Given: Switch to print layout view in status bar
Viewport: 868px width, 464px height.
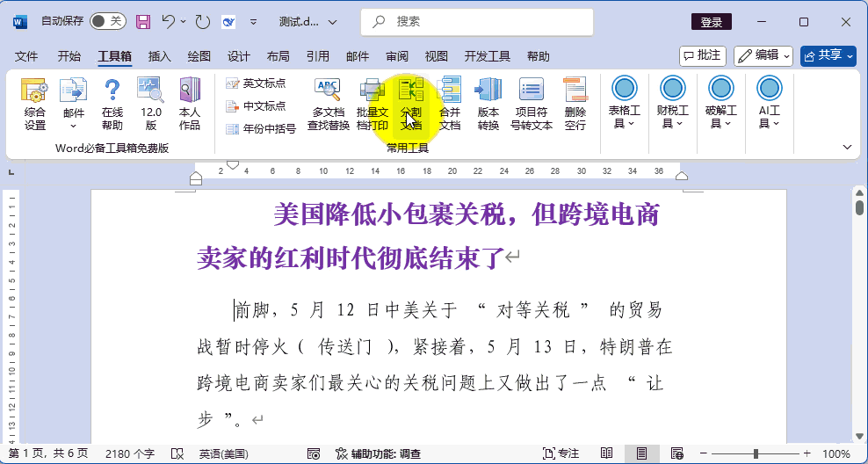Looking at the screenshot, I should 642,453.
